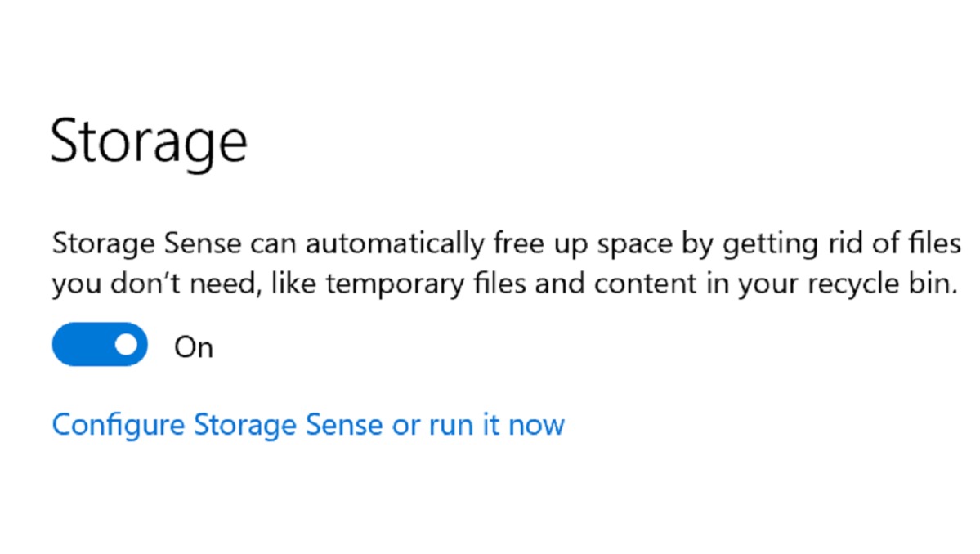The width and height of the screenshot is (980, 554).
Task: Click the word "automatically" in the description
Action: pos(395,243)
